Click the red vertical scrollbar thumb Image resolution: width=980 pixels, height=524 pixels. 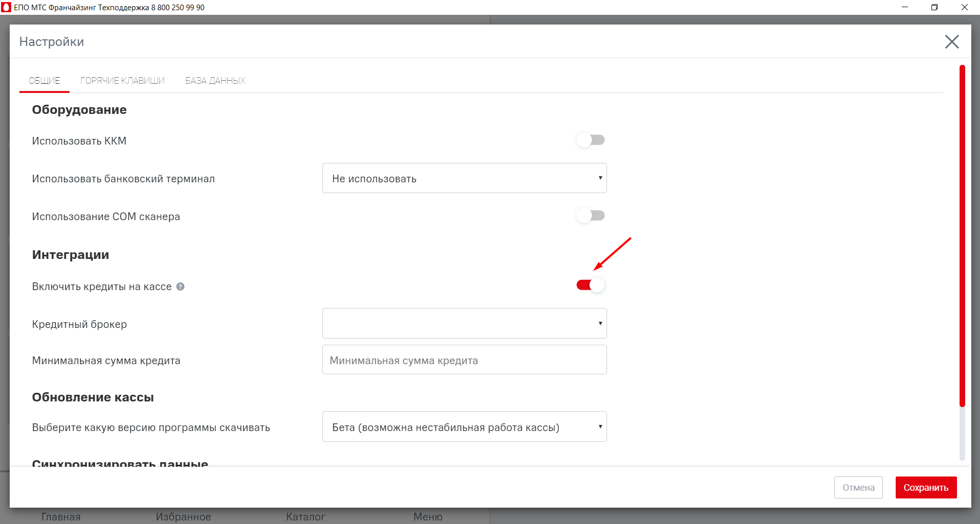point(962,235)
